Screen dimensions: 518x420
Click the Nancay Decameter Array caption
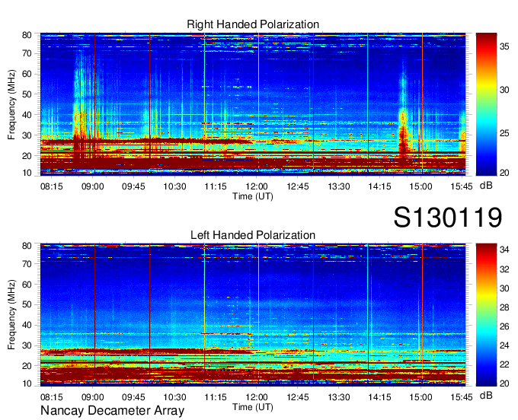[112, 411]
